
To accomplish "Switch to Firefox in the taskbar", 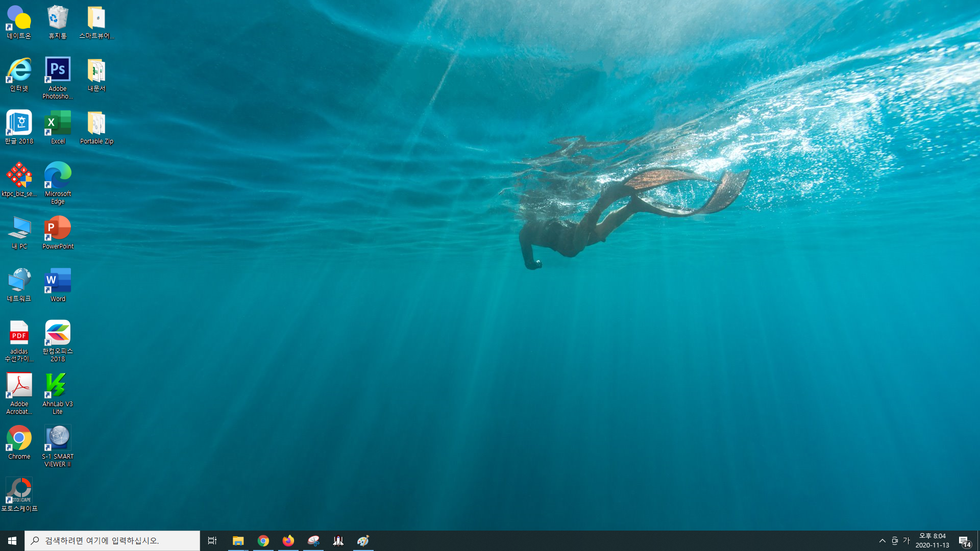I will (288, 541).
